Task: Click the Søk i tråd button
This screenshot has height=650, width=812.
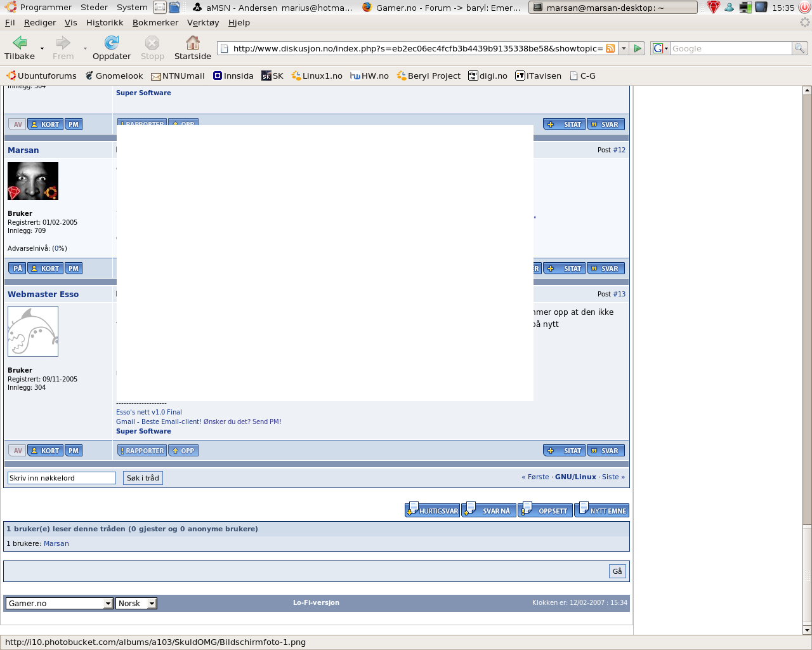Action: coord(143,478)
